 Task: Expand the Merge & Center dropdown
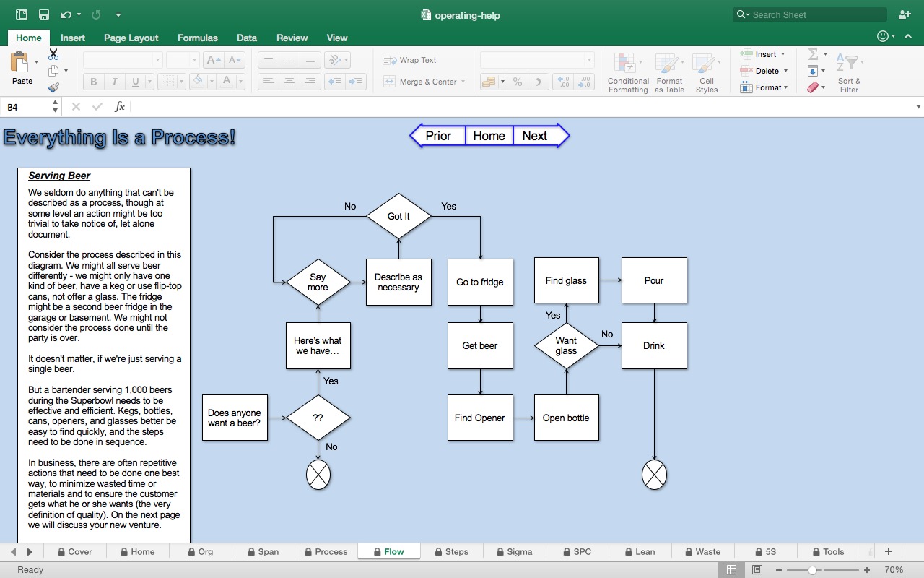pos(463,82)
